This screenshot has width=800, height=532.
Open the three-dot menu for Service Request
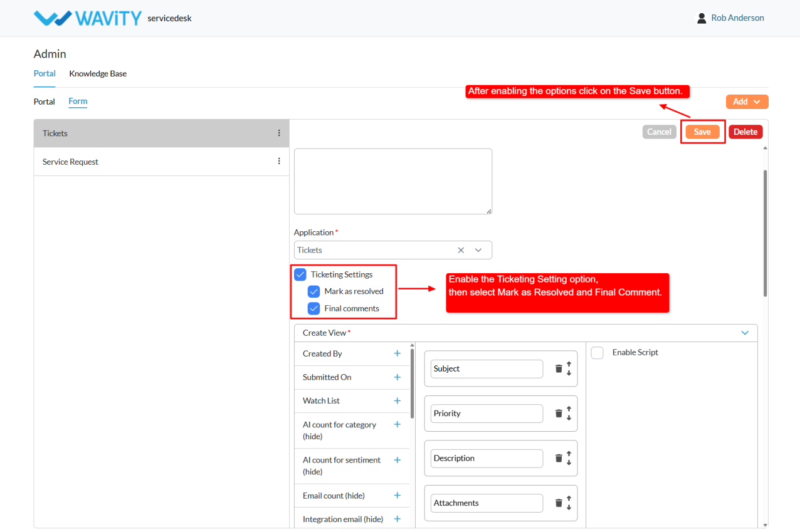pyautogui.click(x=279, y=162)
